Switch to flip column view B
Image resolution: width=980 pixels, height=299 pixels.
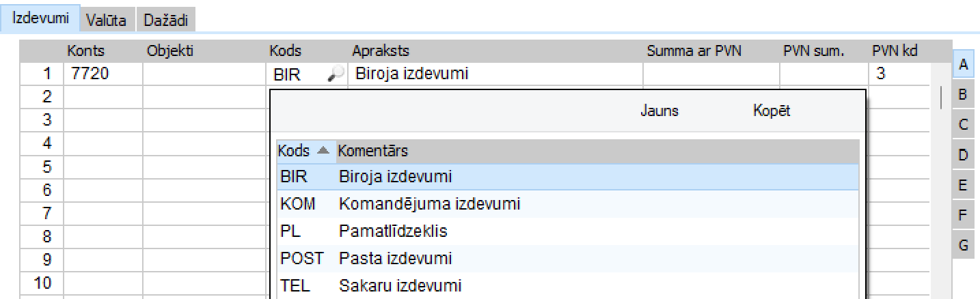(963, 94)
